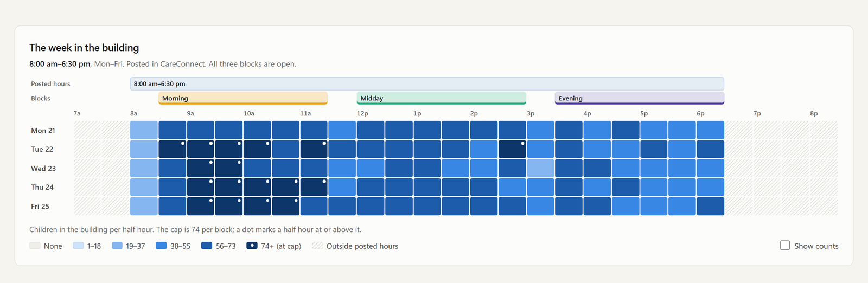Click the 12p hour label
Screen dimensions: 868x283
[x=362, y=113]
